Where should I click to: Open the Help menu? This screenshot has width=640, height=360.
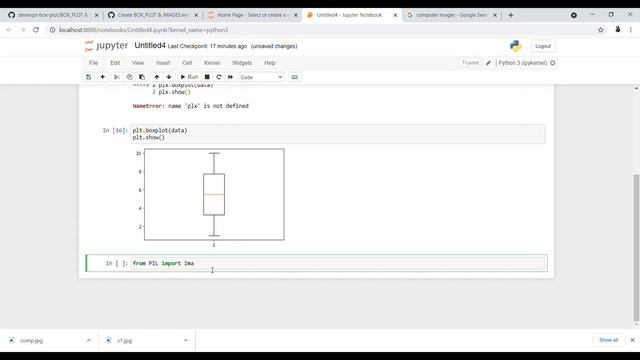tap(270, 63)
